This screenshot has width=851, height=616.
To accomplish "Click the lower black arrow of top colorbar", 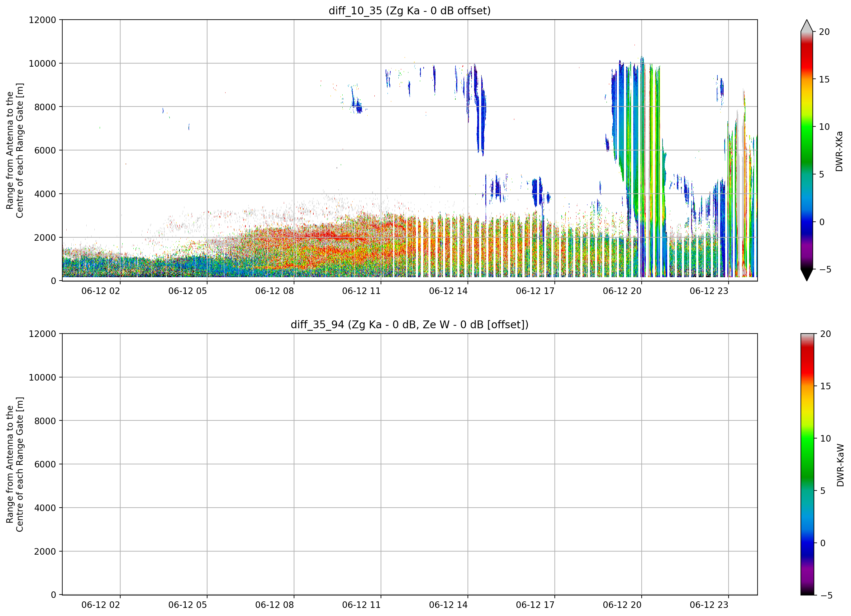I will (x=807, y=275).
